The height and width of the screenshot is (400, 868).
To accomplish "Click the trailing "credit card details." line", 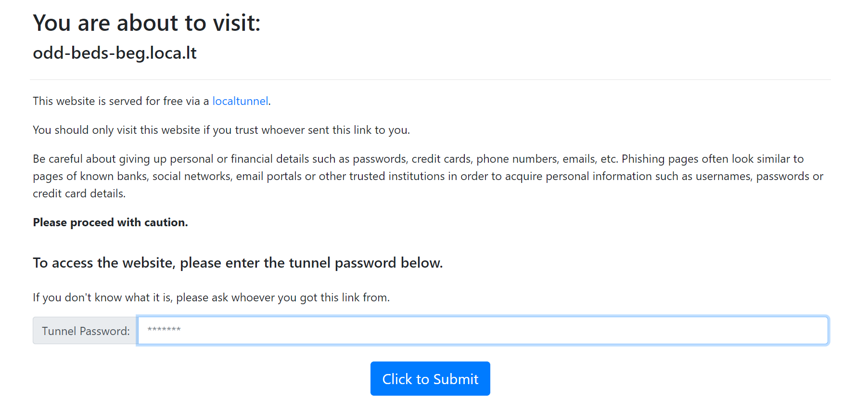I will click(x=79, y=194).
